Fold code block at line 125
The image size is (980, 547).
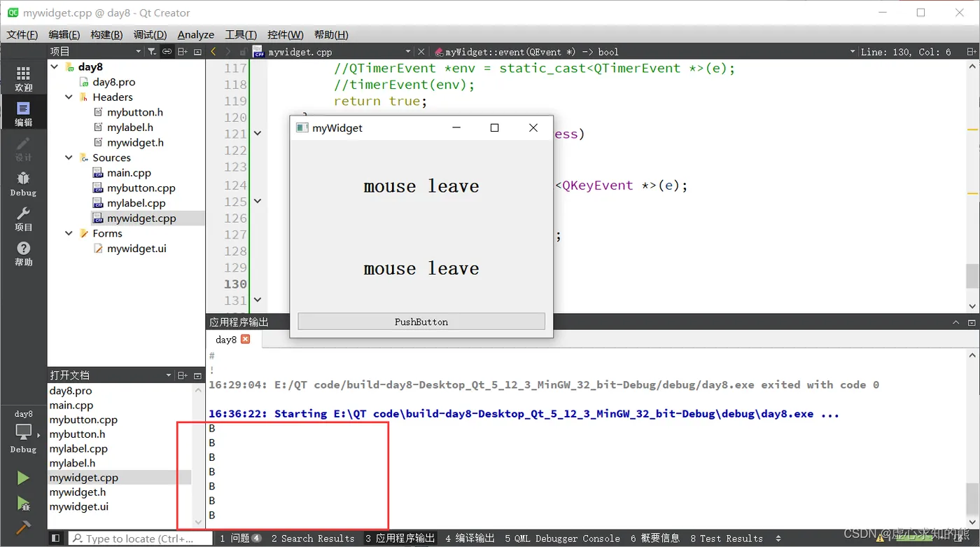click(x=258, y=201)
